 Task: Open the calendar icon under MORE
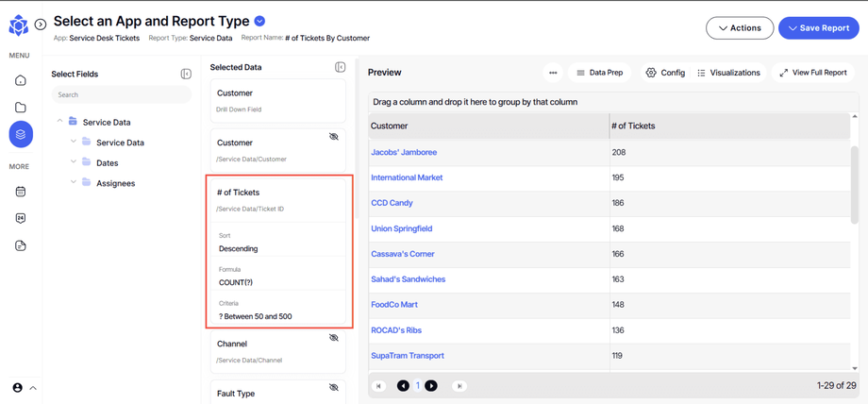tap(21, 192)
